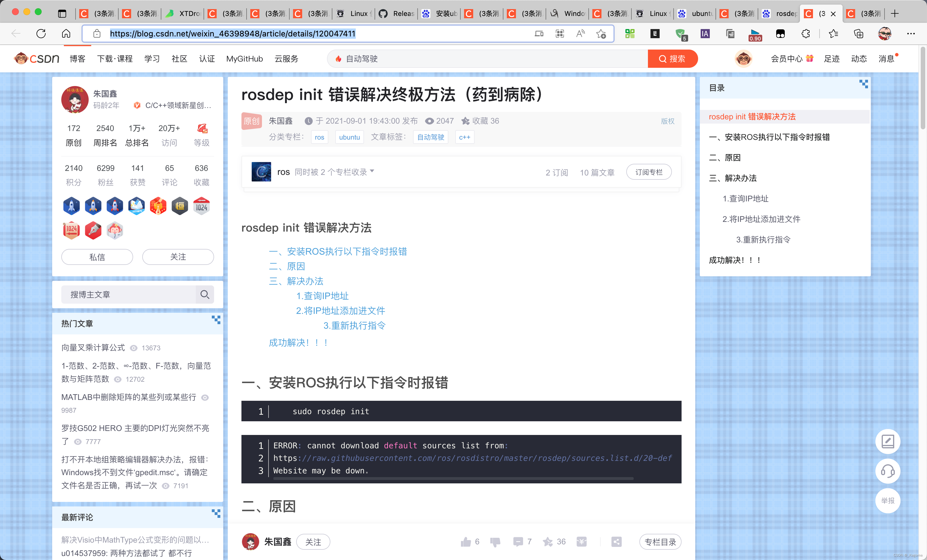
Task: Jump to 2.将IP地址添加进文件 in 目录 sidebar
Action: click(x=761, y=219)
